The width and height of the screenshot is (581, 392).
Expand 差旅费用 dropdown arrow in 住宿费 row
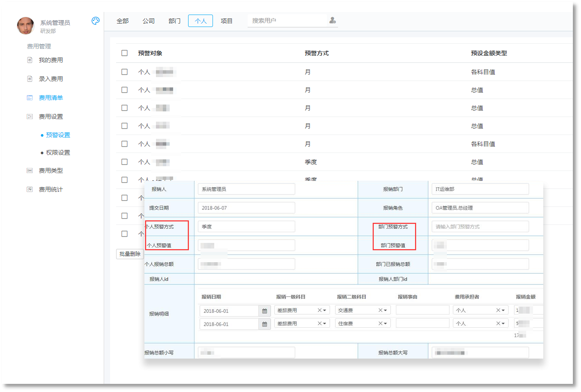[325, 324]
